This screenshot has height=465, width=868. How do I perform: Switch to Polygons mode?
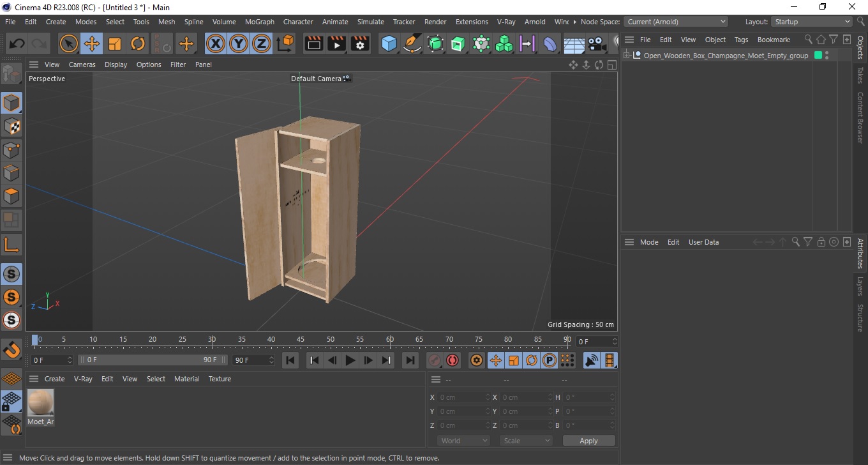pos(11,196)
